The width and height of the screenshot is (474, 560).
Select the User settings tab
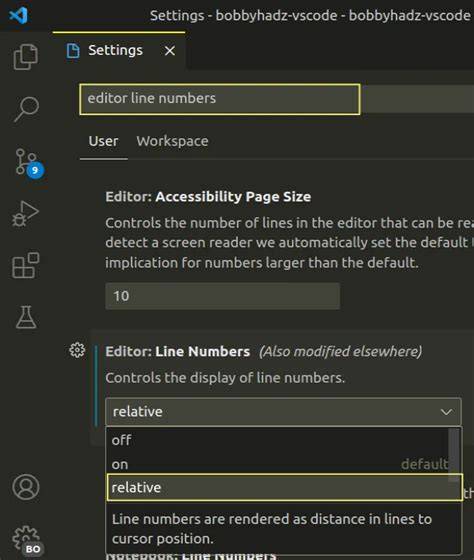pyautogui.click(x=103, y=141)
